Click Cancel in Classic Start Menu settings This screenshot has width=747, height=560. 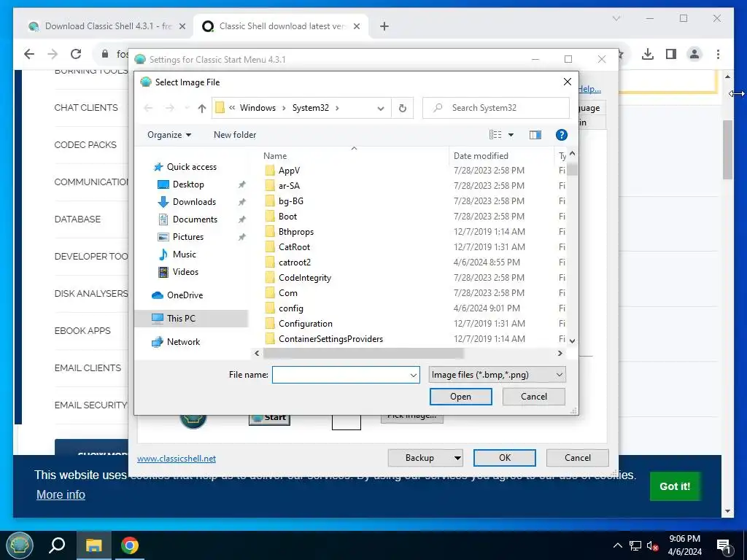(578, 458)
